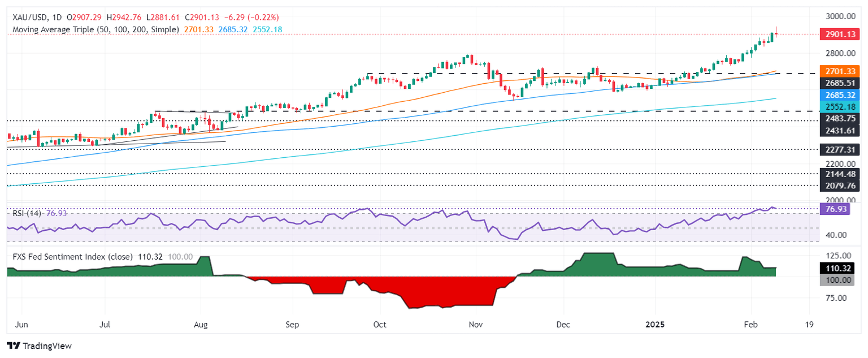Select the green 110.32 sentiment value tag

(x=840, y=269)
